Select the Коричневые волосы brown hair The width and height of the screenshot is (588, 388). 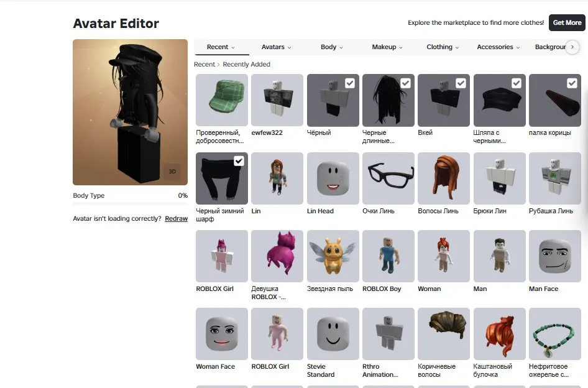[444, 334]
